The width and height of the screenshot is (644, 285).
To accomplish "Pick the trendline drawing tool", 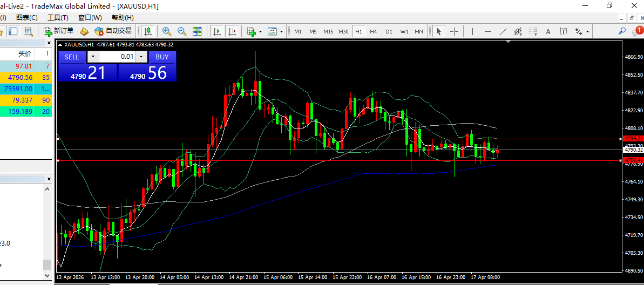I will coord(503,31).
